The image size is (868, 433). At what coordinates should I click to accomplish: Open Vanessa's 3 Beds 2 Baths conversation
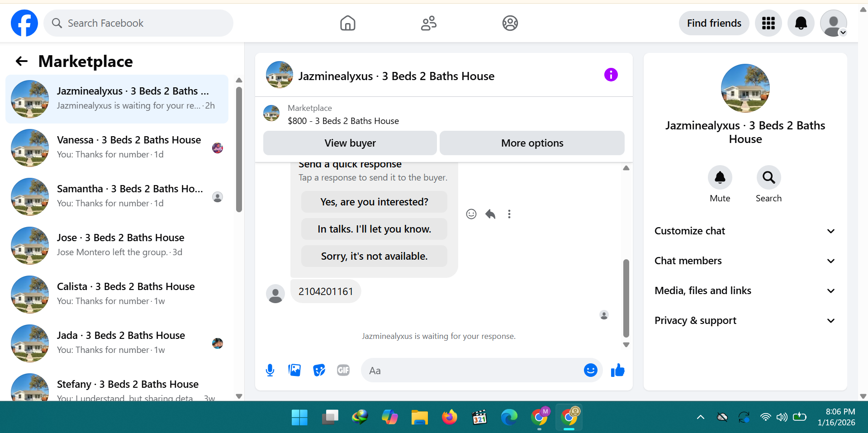click(117, 148)
